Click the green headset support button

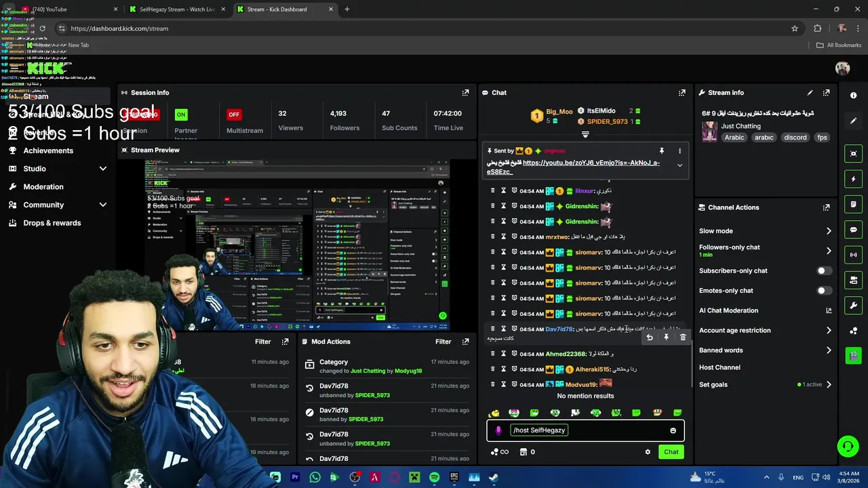tap(848, 446)
